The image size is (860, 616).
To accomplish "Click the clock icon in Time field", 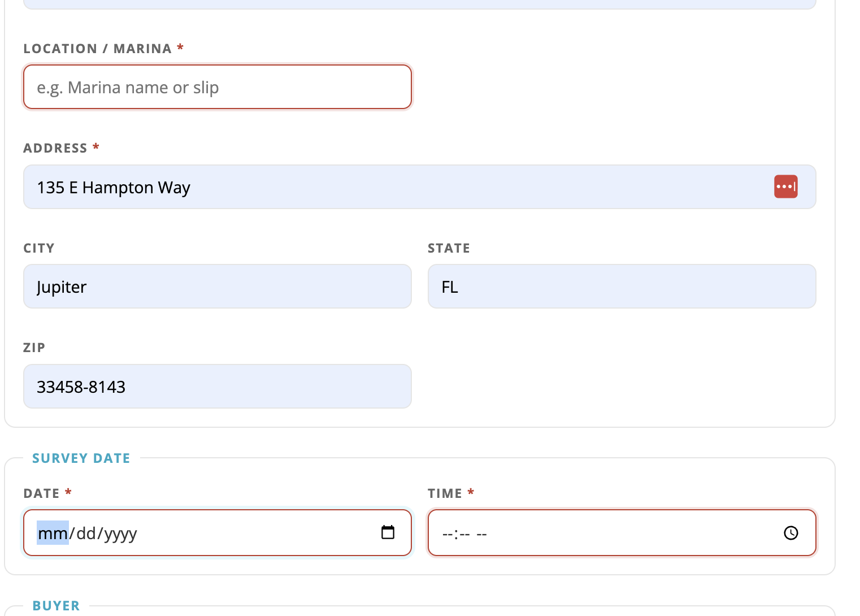I will [x=791, y=533].
